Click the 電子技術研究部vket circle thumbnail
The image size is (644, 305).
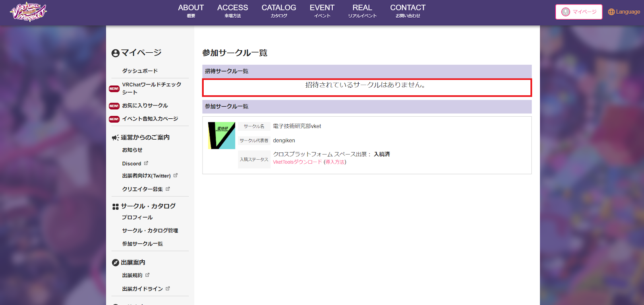(x=221, y=136)
